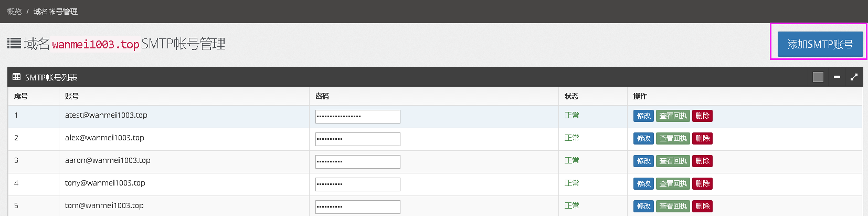
Task: Delete the aaron@wanmei1003.top account
Action: click(x=702, y=161)
